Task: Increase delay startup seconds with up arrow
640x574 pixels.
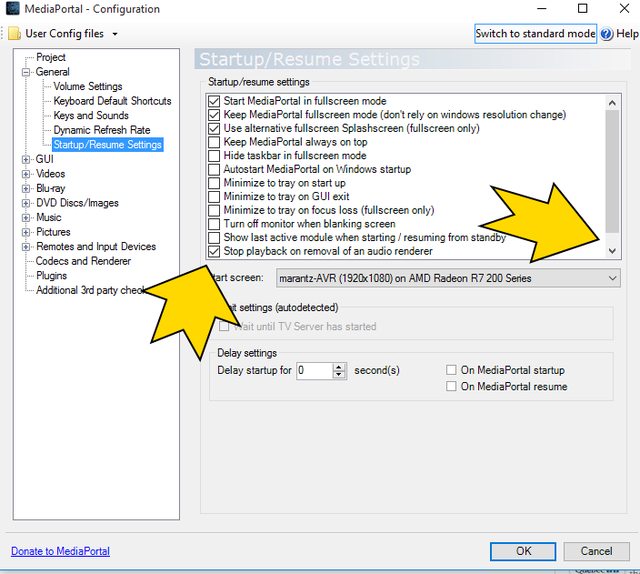Action: (x=339, y=366)
